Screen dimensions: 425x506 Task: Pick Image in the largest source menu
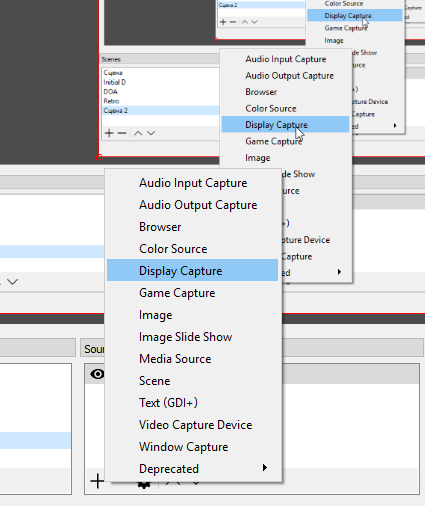tap(193, 315)
